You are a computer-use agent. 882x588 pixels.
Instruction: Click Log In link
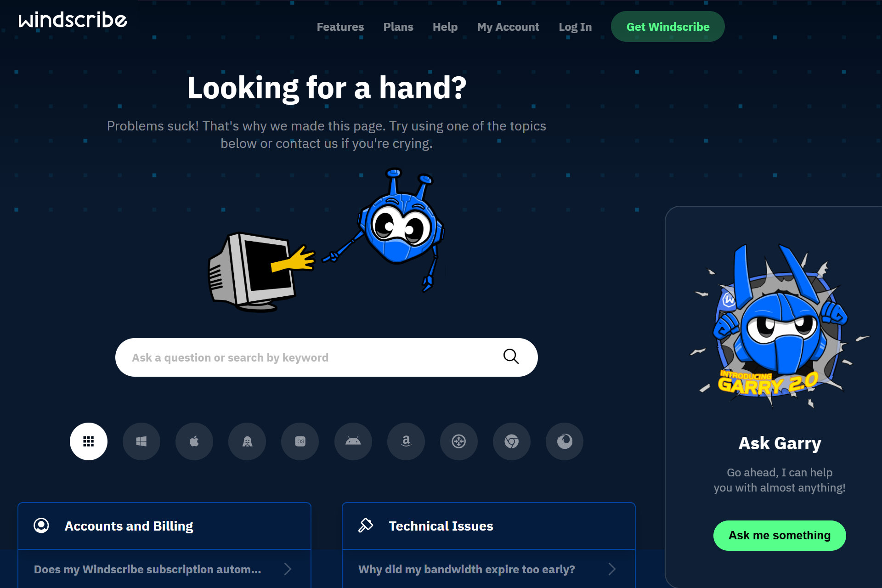coord(575,26)
